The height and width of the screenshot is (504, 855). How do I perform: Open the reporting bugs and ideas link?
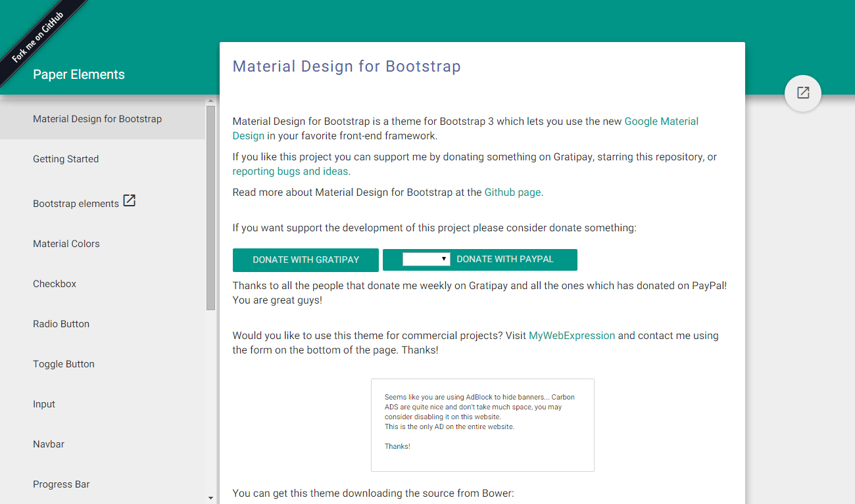[291, 172]
